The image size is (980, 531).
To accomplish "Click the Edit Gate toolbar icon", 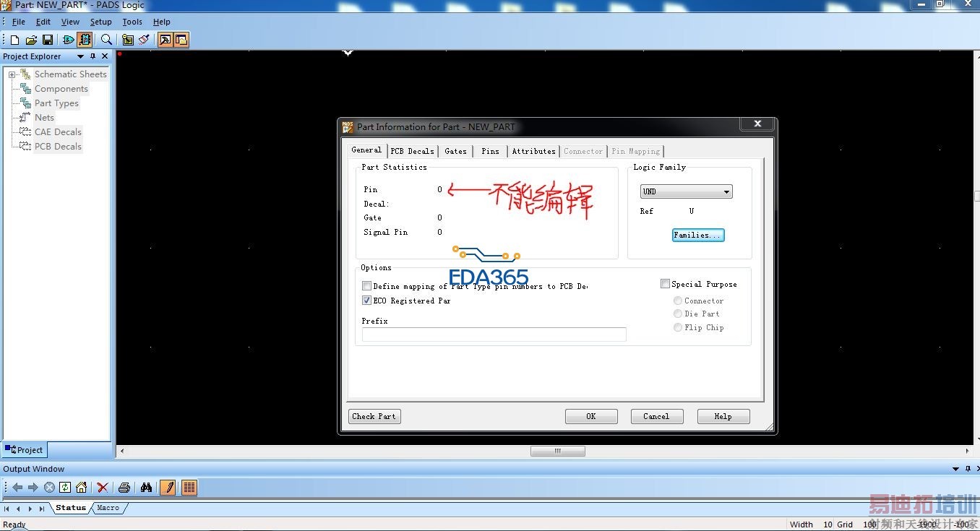I will point(69,40).
